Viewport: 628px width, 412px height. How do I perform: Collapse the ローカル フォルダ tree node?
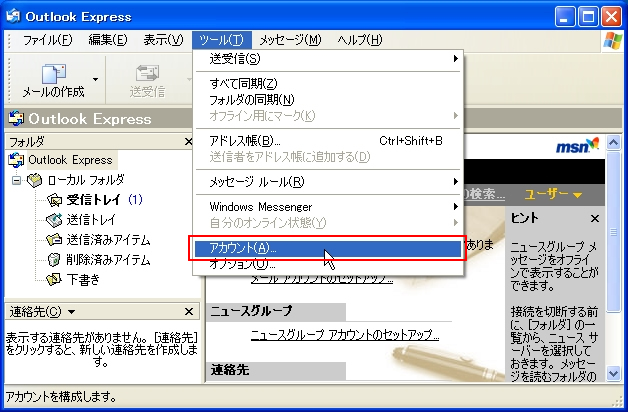tap(16, 181)
